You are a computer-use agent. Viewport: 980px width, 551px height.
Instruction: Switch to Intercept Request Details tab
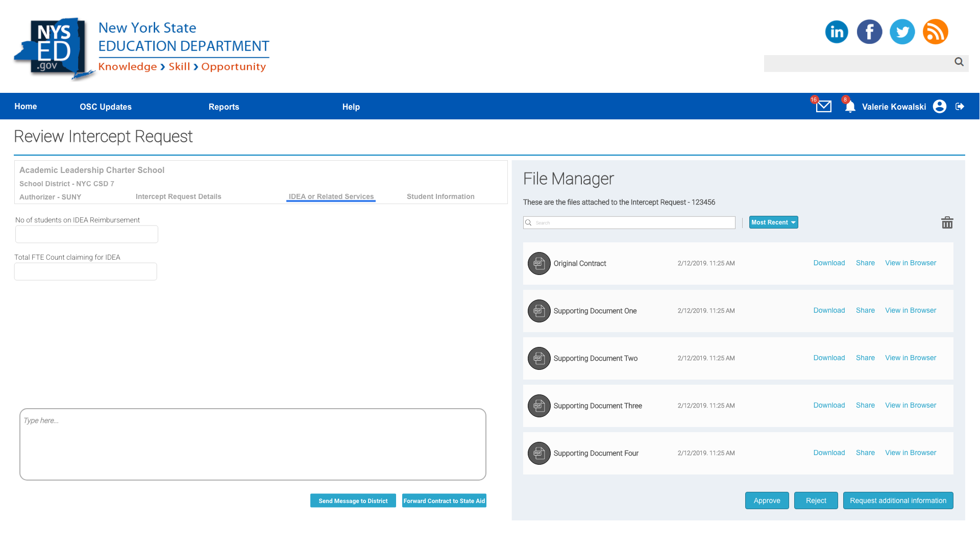[178, 196]
